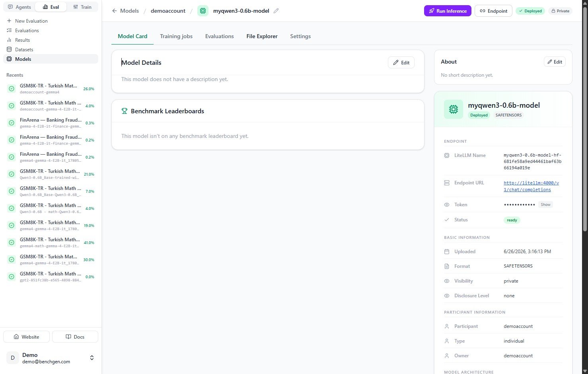The height and width of the screenshot is (374, 588).
Task: Click the checkmark icon beside Status
Action: coord(447,220)
